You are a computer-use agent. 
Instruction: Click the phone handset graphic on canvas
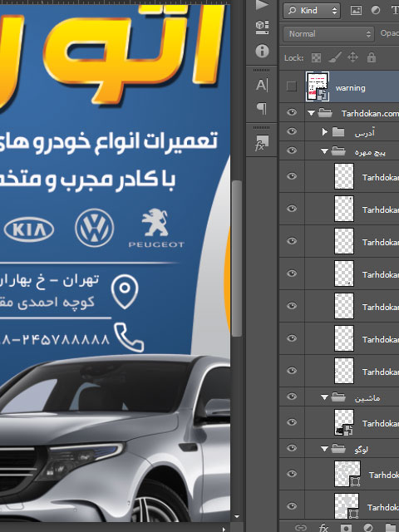tap(129, 337)
